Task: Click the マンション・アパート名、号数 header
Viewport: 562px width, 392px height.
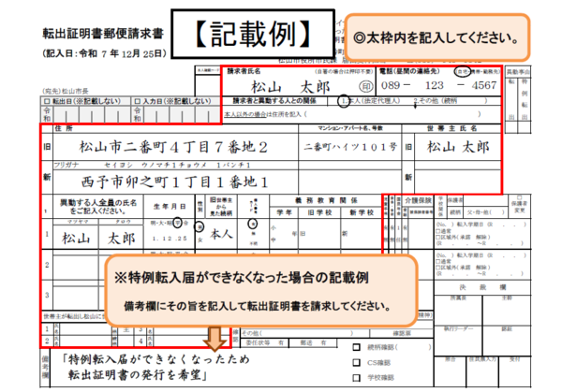Action: [x=350, y=128]
